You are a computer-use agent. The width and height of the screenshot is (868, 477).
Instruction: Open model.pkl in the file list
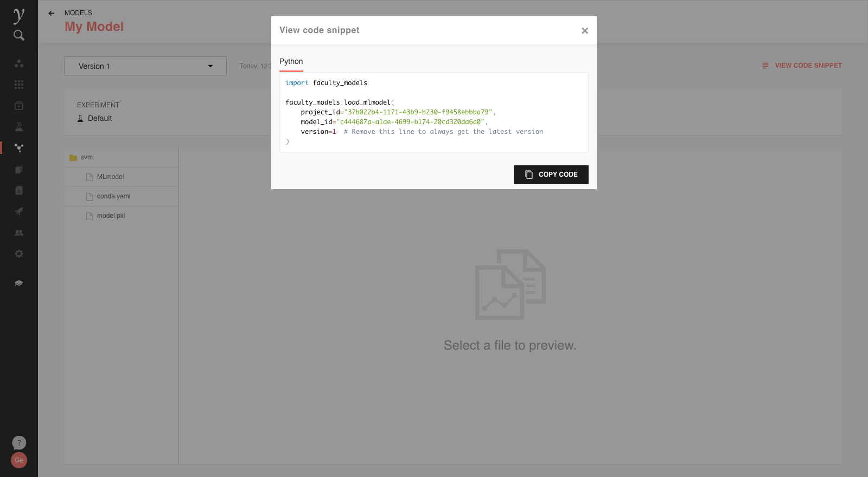pos(111,216)
